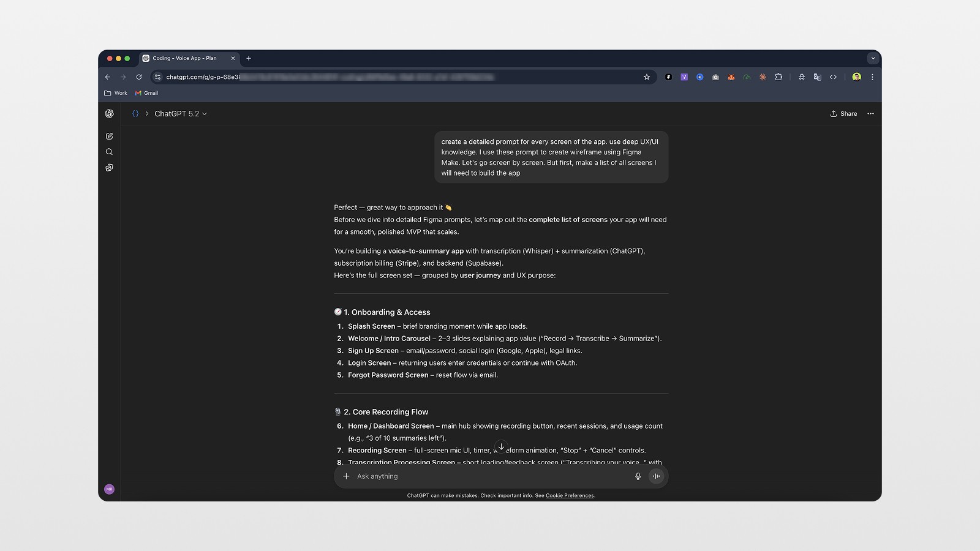Click the "1. Onboarding & Access" heading
Viewport: 980px width, 551px height.
click(382, 312)
